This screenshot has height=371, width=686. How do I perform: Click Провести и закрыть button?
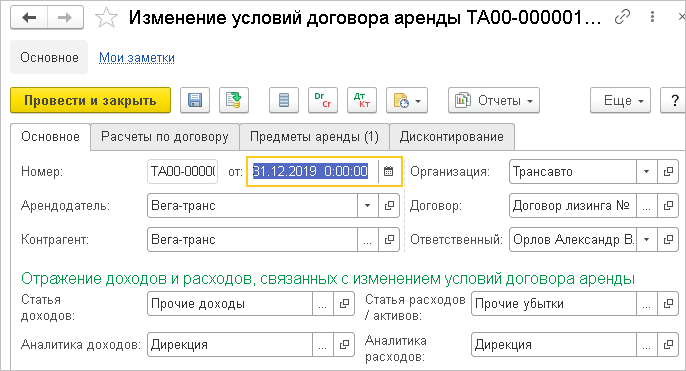91,101
